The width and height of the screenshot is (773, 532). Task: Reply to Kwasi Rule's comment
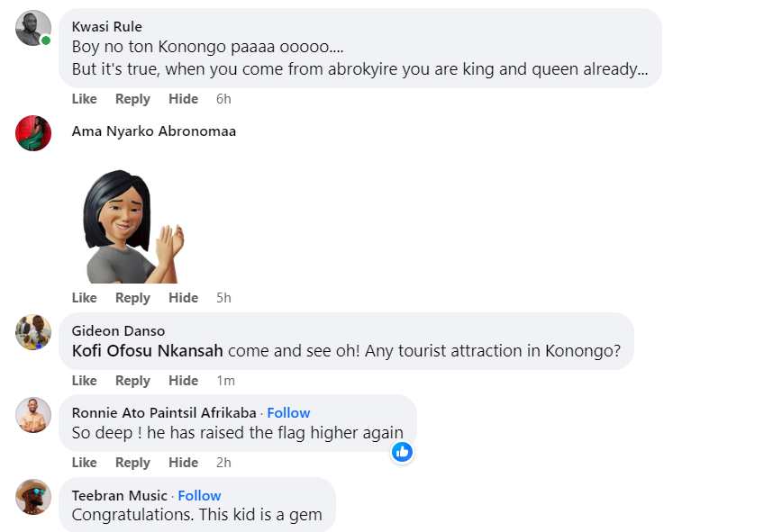[x=132, y=98]
